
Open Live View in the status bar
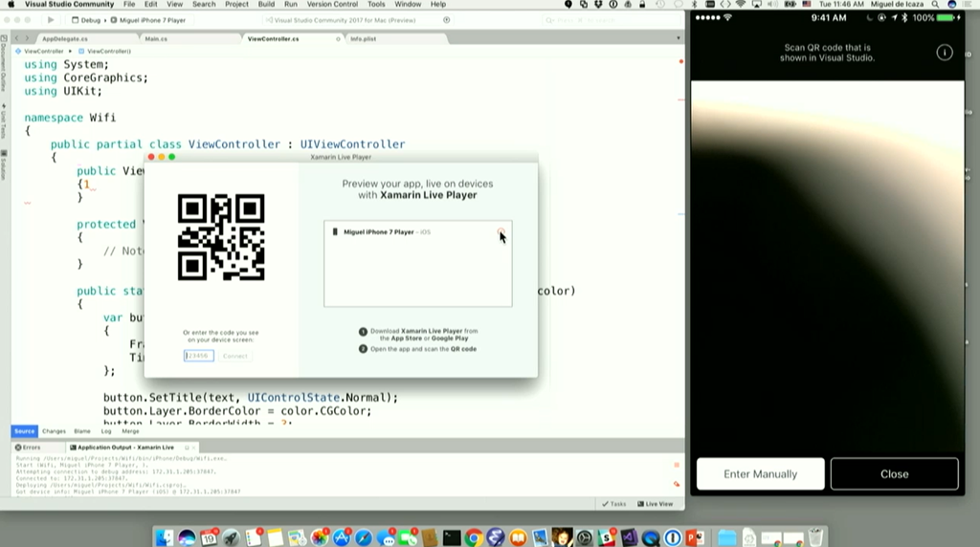(655, 504)
